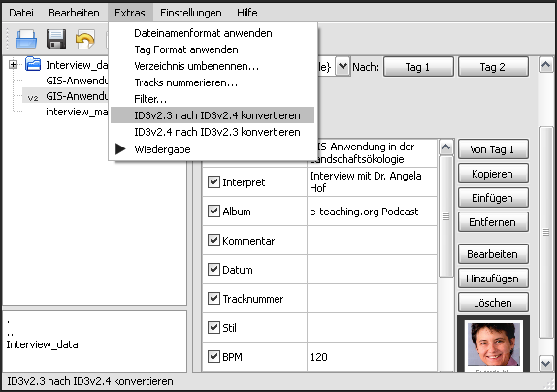Click the Wiedergabe play triangle icon
The height and width of the screenshot is (392, 557).
pyautogui.click(x=120, y=149)
